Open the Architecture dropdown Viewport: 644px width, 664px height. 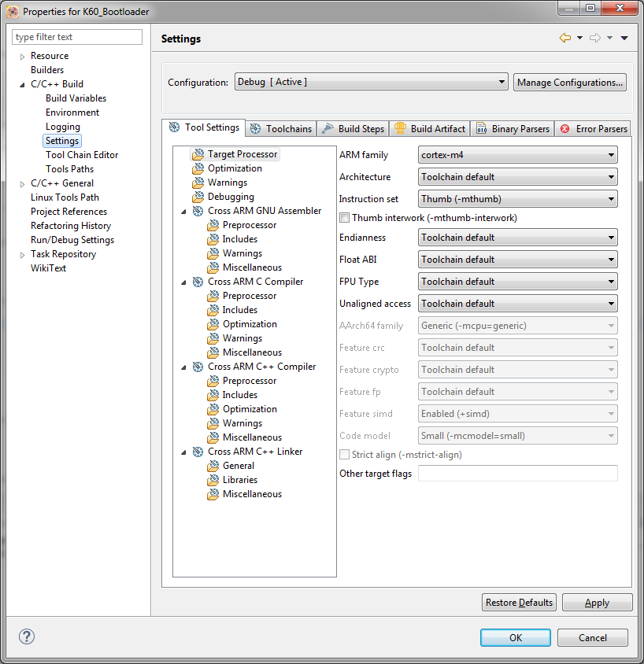518,177
